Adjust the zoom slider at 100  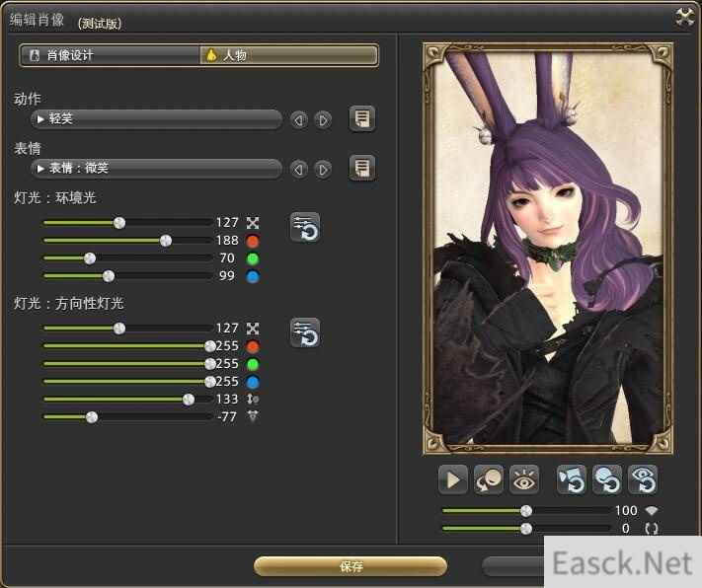(526, 511)
